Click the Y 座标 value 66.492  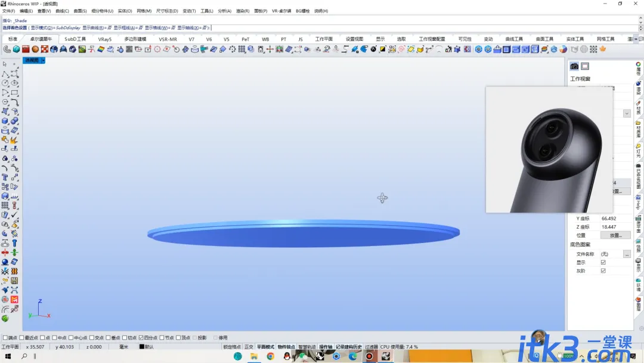[x=609, y=219]
